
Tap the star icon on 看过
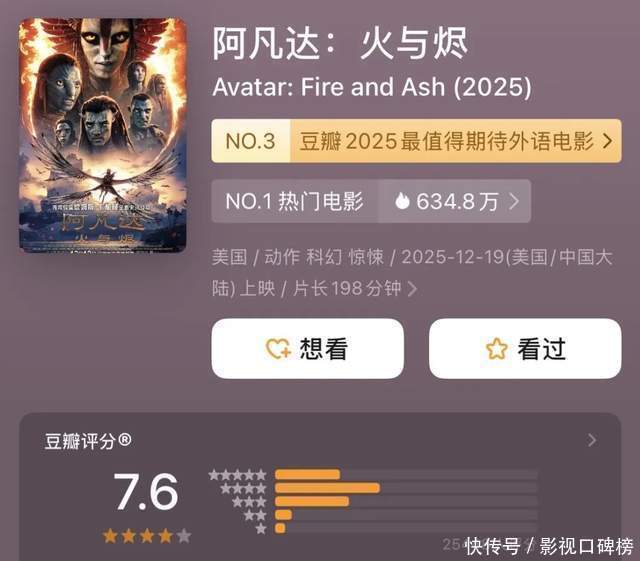coord(497,349)
